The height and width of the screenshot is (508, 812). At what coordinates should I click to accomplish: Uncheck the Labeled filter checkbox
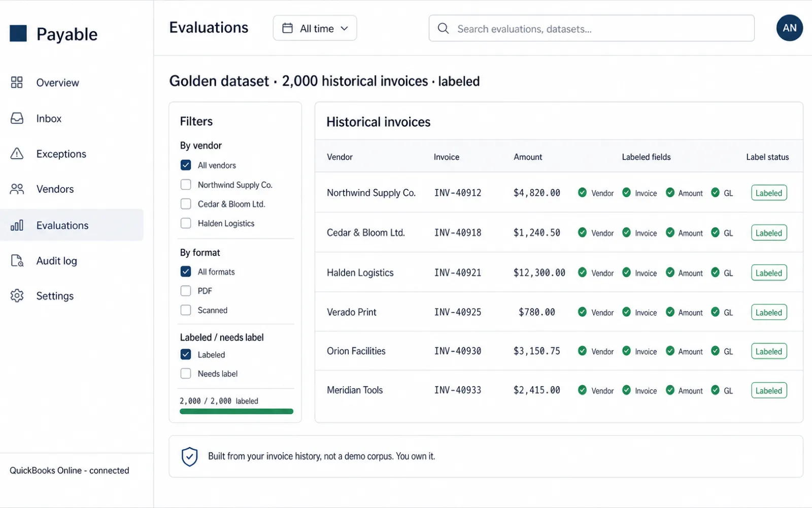[x=186, y=354]
